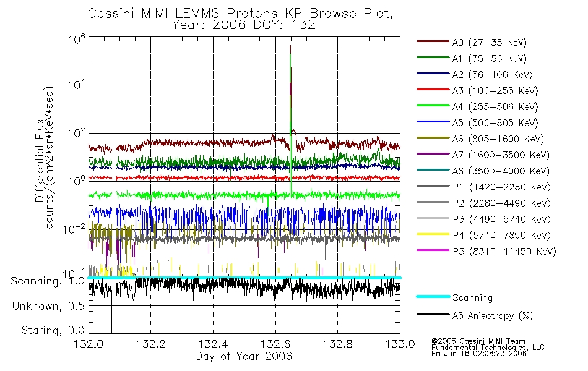Click the Year: 2006 DOY: 132 subtitle
The image size is (588, 371).
click(244, 25)
